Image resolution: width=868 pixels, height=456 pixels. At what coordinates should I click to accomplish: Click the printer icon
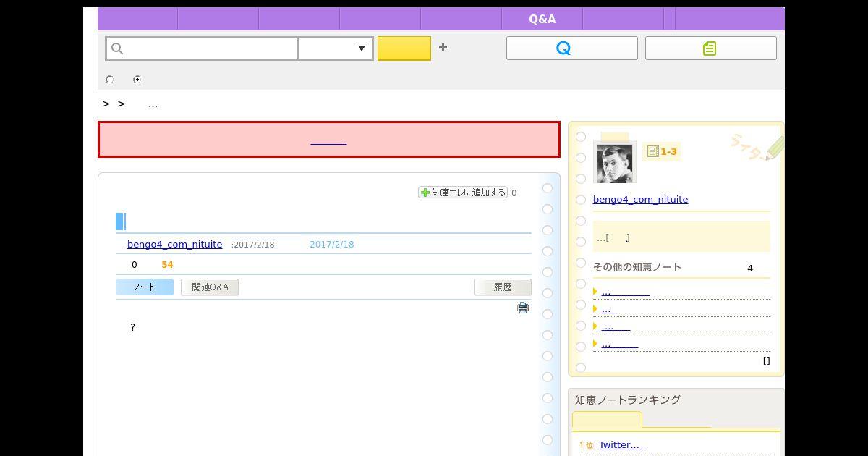[523, 308]
